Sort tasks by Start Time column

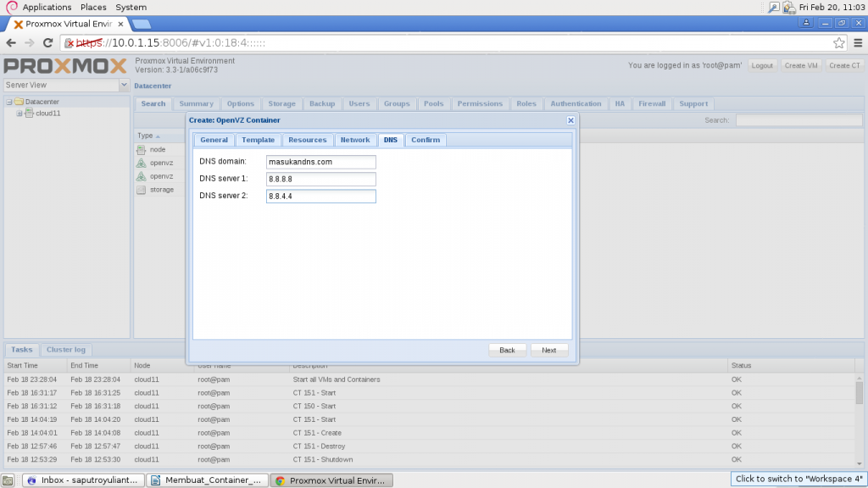pos(35,366)
